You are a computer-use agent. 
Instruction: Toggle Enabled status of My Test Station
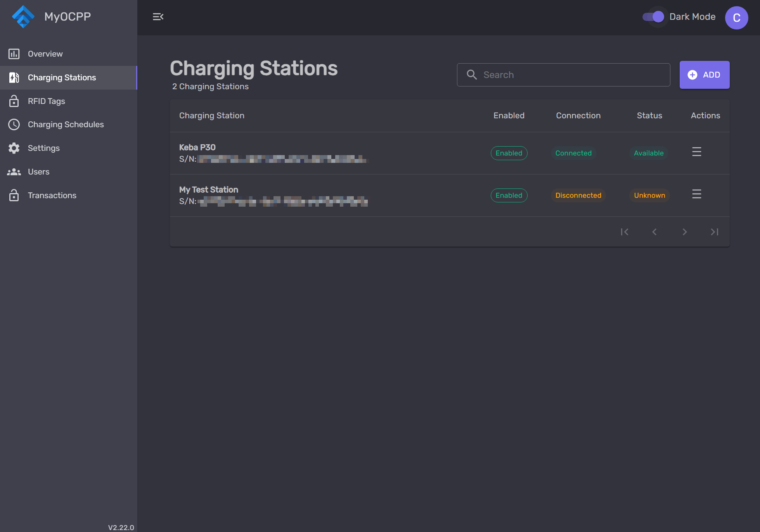[509, 195]
